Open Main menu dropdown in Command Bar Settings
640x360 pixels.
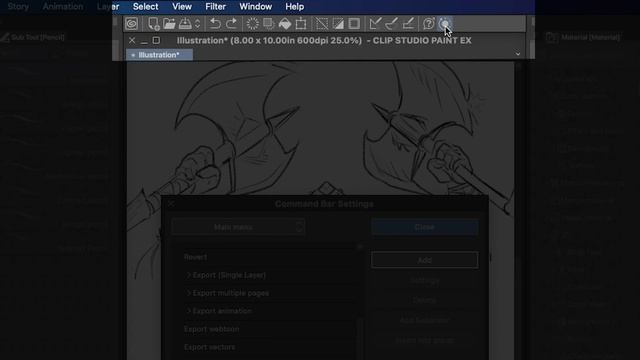tap(238, 227)
